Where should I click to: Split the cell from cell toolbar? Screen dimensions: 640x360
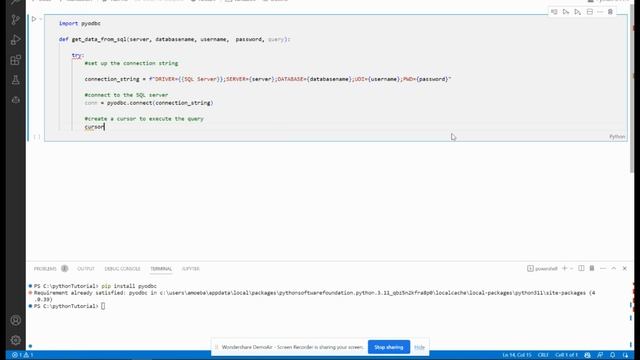coord(590,12)
